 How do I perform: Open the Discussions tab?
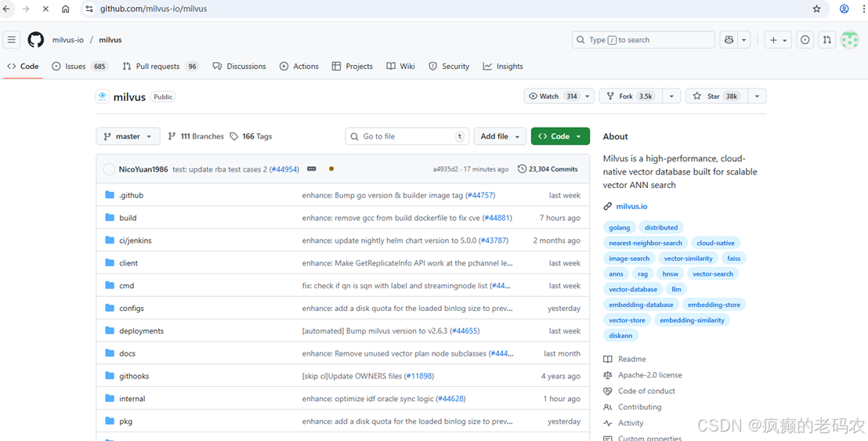pos(239,67)
